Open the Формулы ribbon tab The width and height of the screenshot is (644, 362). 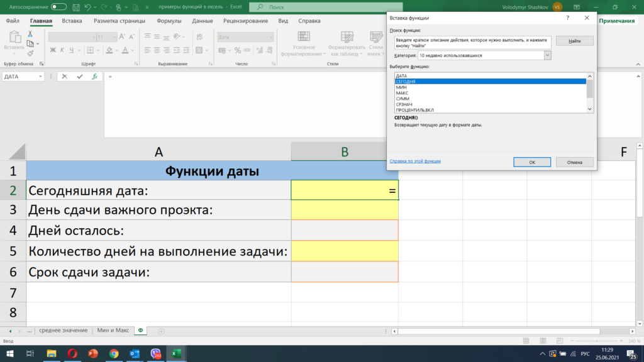pyautogui.click(x=169, y=21)
